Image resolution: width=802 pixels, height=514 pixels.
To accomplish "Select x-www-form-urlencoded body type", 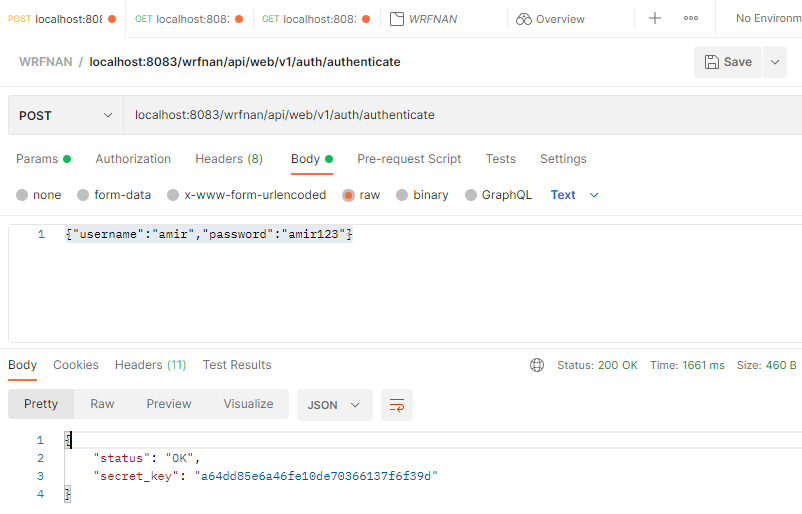I will (x=173, y=195).
